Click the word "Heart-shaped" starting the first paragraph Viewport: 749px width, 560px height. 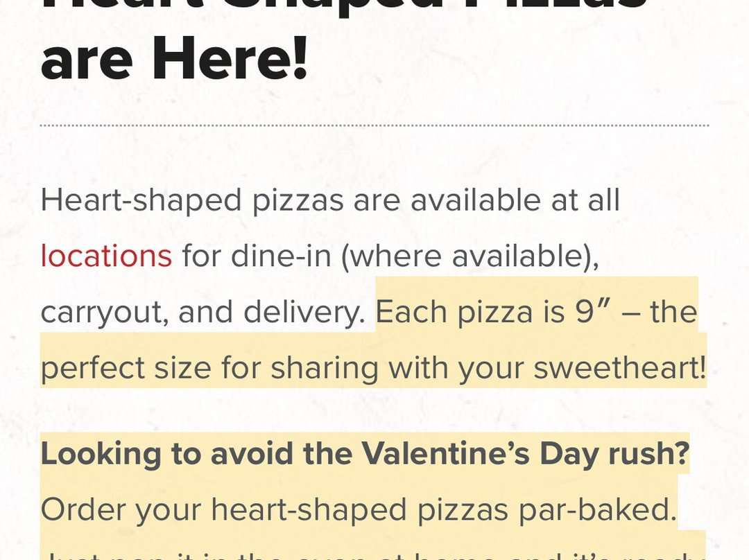[141, 200]
